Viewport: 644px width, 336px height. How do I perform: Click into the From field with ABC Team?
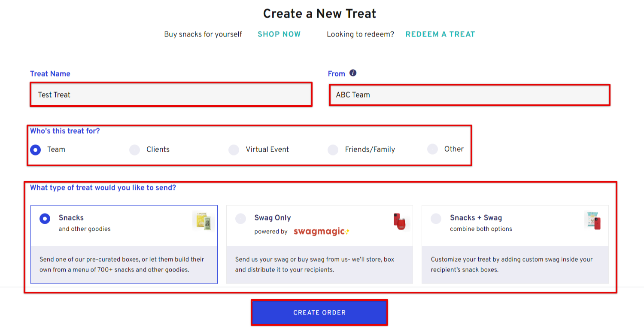469,95
